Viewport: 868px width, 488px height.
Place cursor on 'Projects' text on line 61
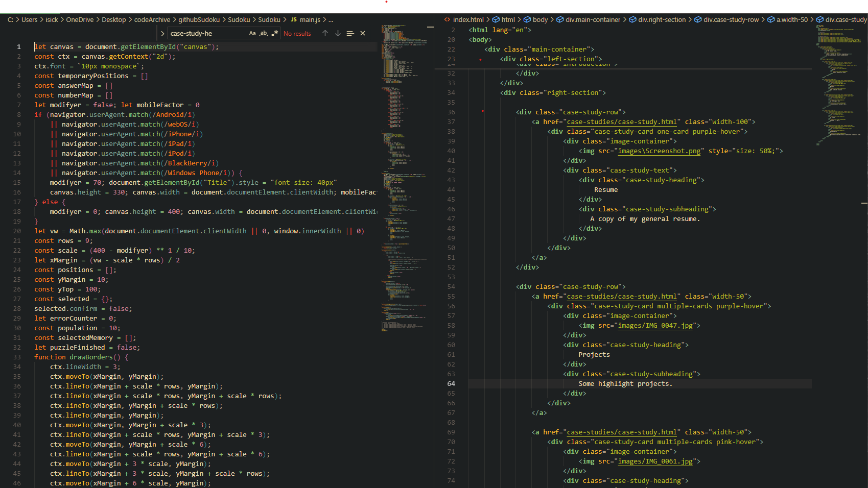pos(594,354)
